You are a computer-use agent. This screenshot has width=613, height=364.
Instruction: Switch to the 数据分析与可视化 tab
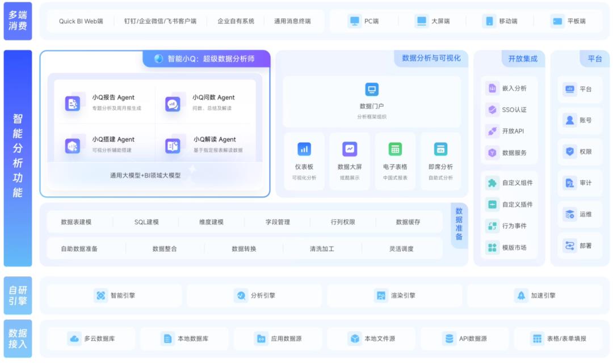[431, 58]
